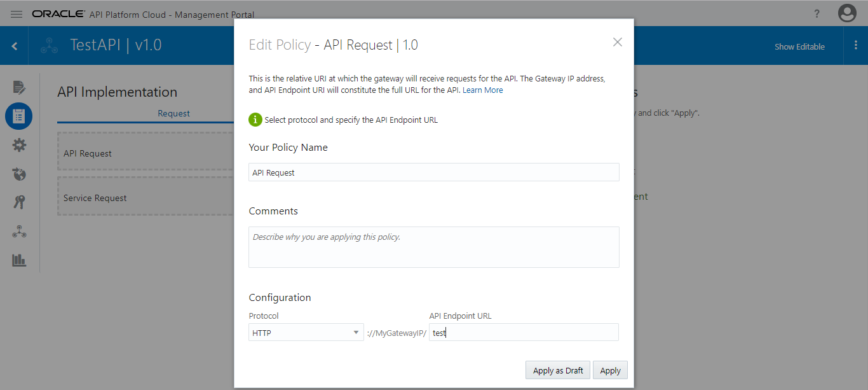Click the Your Policy Name input field
The width and height of the screenshot is (868, 390).
(433, 172)
